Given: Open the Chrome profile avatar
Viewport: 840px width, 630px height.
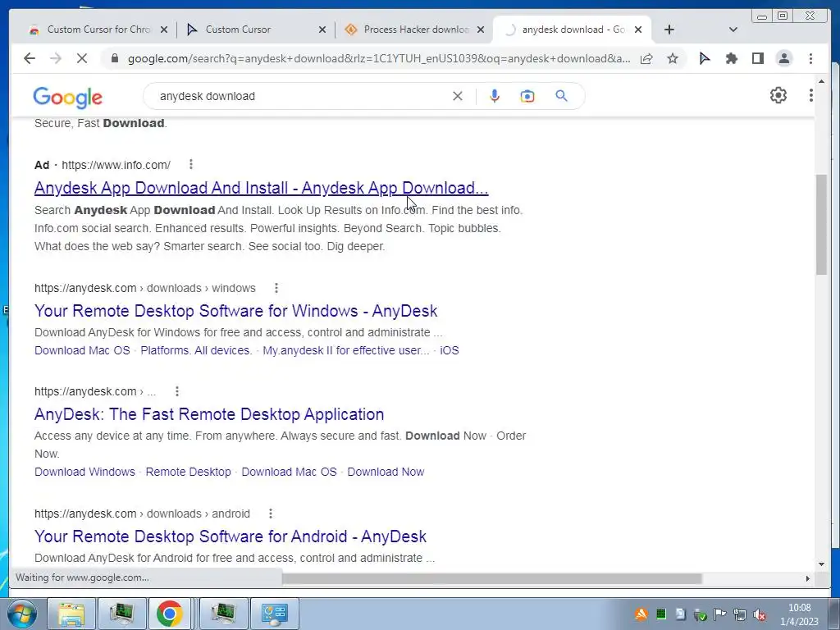Looking at the screenshot, I should [x=783, y=58].
